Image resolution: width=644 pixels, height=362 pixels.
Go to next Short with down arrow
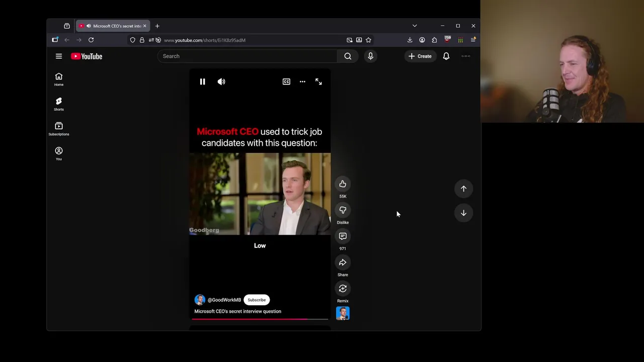point(463,213)
